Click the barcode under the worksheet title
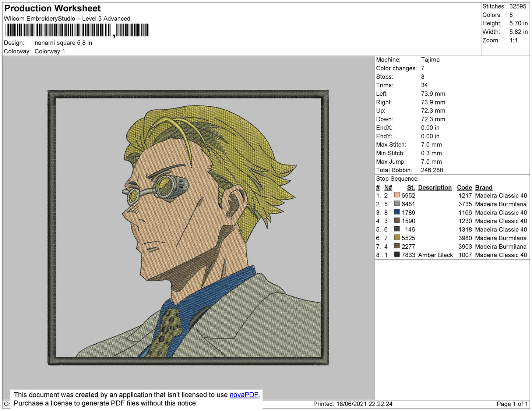 pyautogui.click(x=77, y=30)
